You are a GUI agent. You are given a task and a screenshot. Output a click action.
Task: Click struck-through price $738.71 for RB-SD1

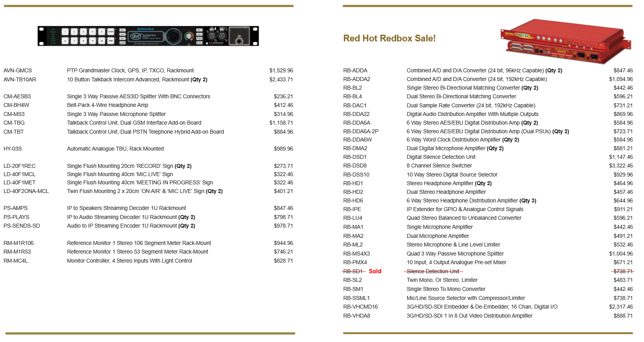click(x=623, y=271)
